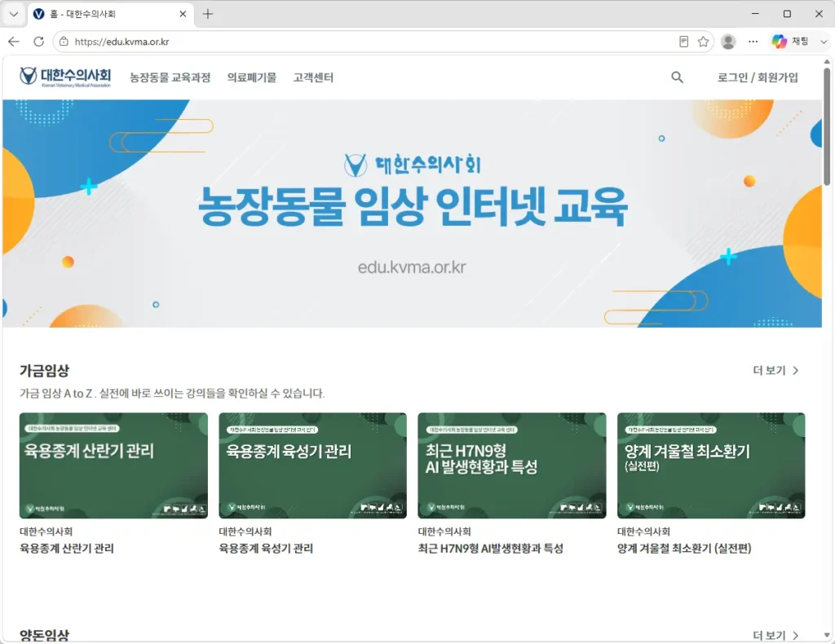This screenshot has height=644, width=835.
Task: Click the 농장동물 임상 인터넷 교육 banner
Action: pyautogui.click(x=412, y=214)
